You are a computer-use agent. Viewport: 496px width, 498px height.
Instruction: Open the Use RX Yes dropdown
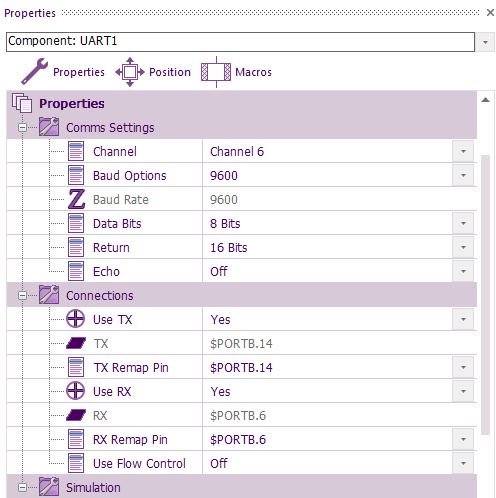pyautogui.click(x=463, y=391)
